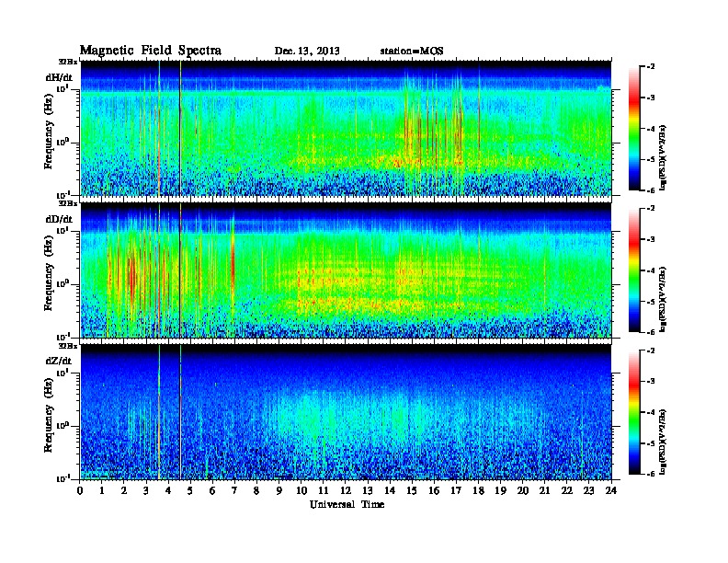Click the 'Magnetic Field Spectra' title
The image size is (728, 563).
click(x=151, y=51)
